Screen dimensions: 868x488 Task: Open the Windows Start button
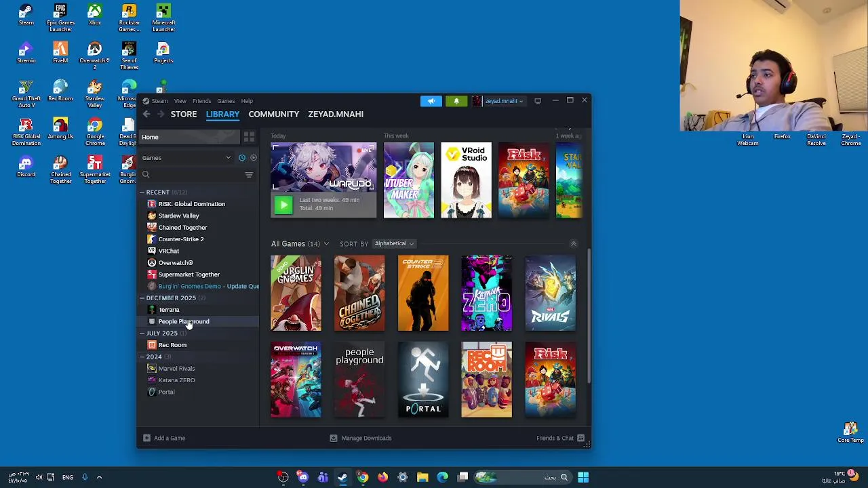tap(583, 477)
